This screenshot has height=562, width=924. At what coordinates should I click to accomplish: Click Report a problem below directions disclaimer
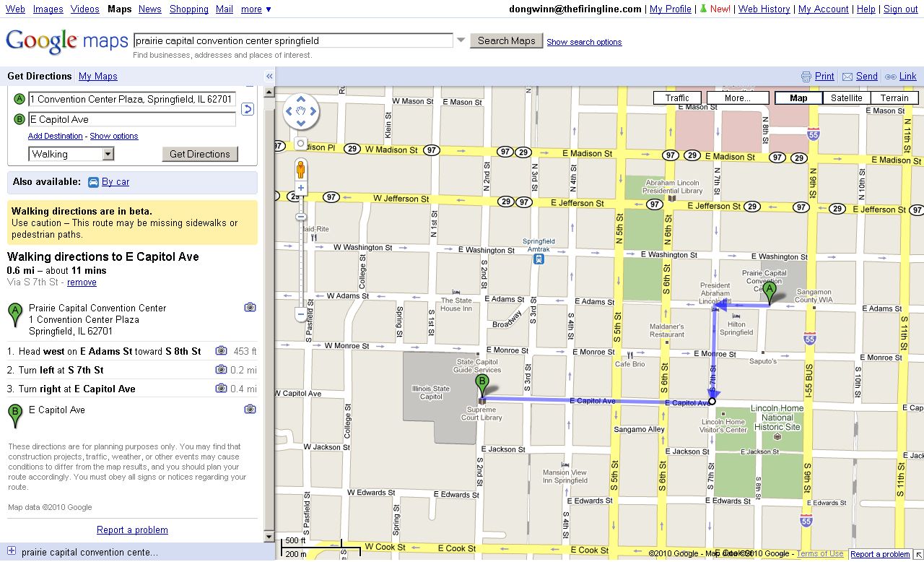(x=132, y=530)
